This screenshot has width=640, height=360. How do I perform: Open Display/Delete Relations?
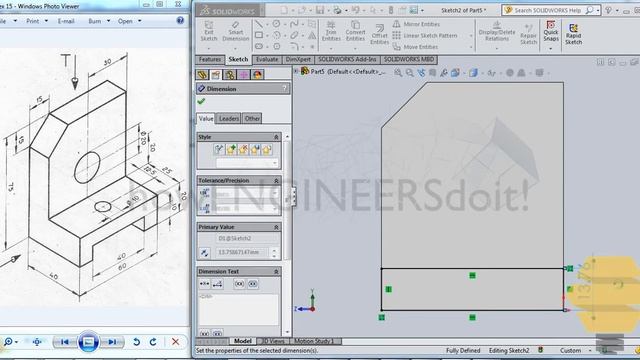click(497, 31)
